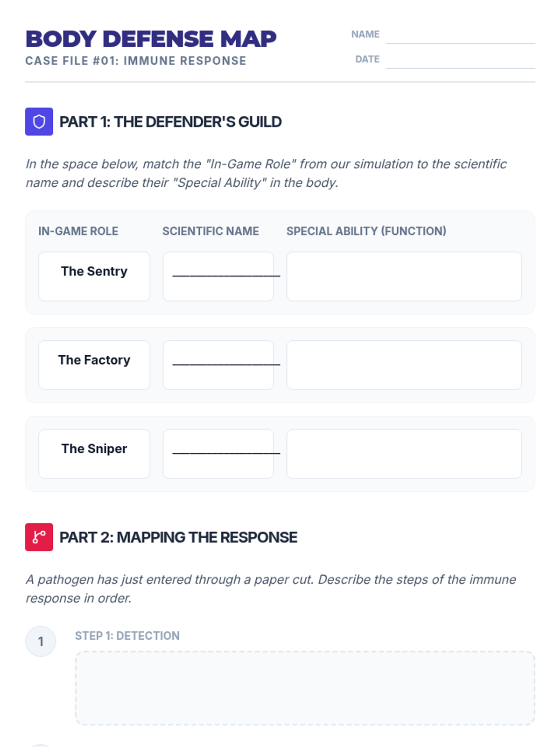This screenshot has width=560, height=747.
Task: Click the Step 1 Detection answer box
Action: (305, 688)
